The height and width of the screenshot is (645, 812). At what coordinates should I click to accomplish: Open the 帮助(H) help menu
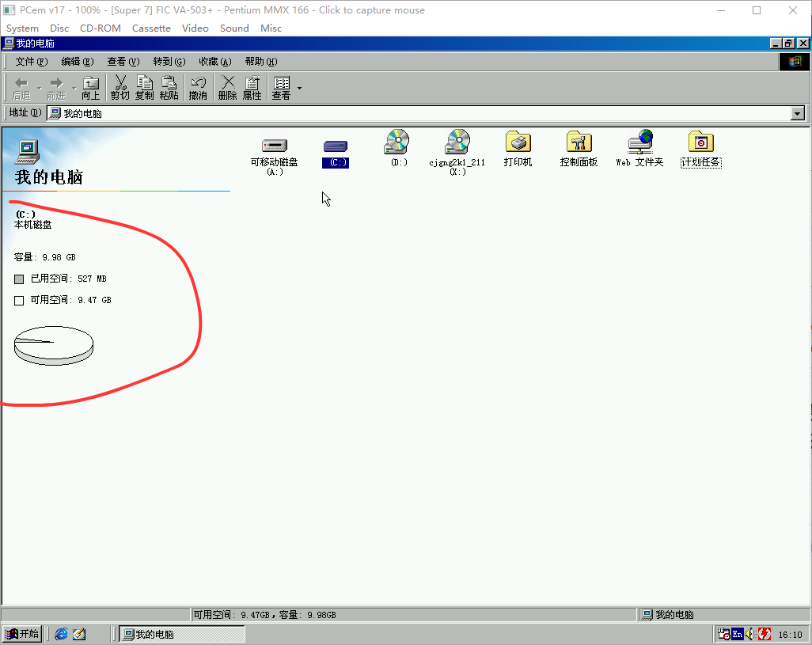(261, 62)
